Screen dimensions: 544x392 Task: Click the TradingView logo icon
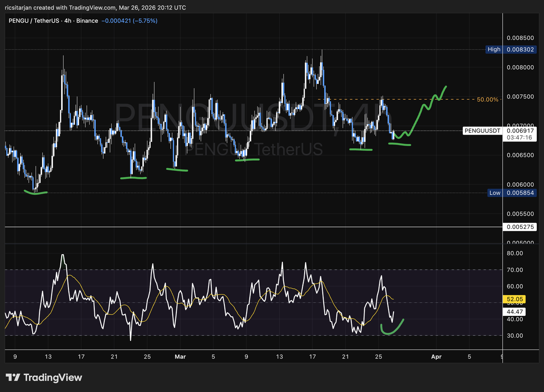tap(13, 377)
